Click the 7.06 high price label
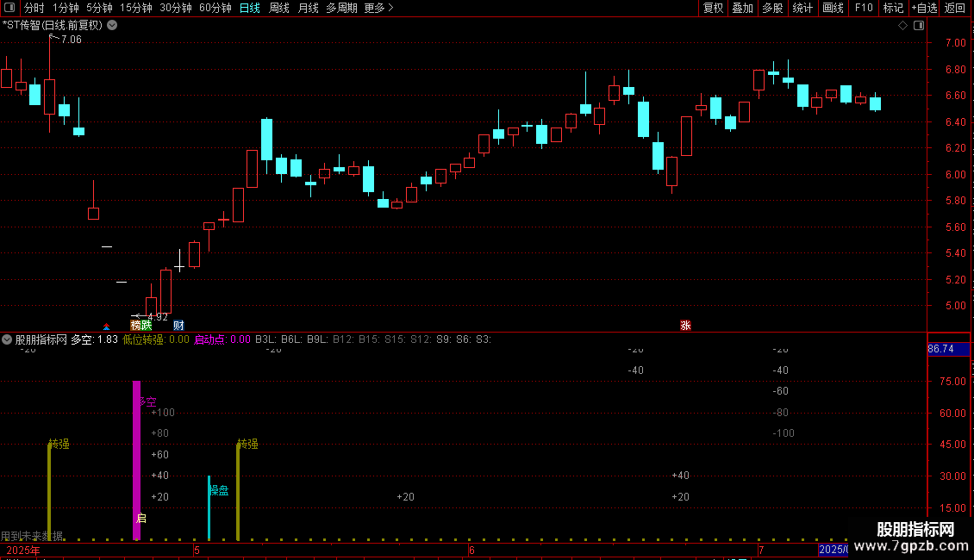The height and width of the screenshot is (560, 974). 71,39
